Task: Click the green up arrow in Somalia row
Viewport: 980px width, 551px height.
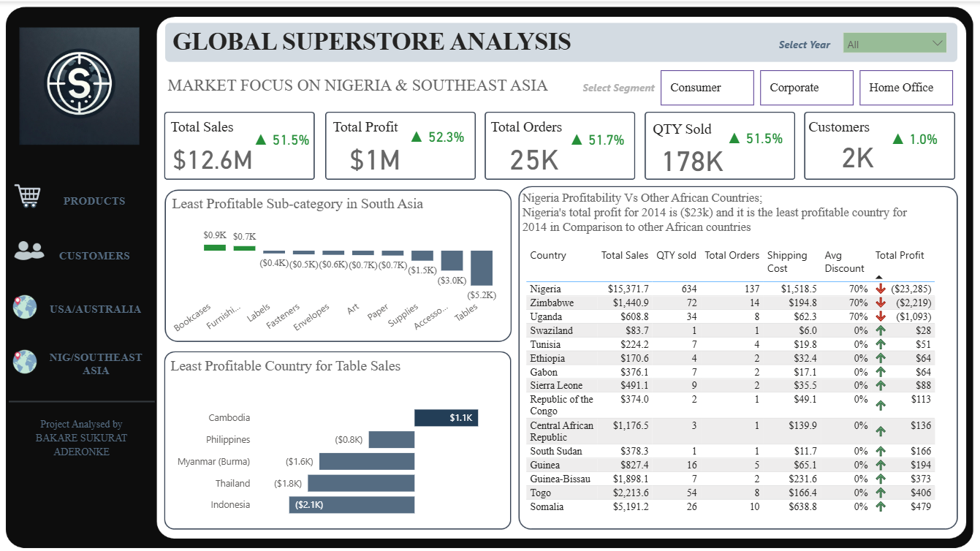Action: pyautogui.click(x=881, y=506)
